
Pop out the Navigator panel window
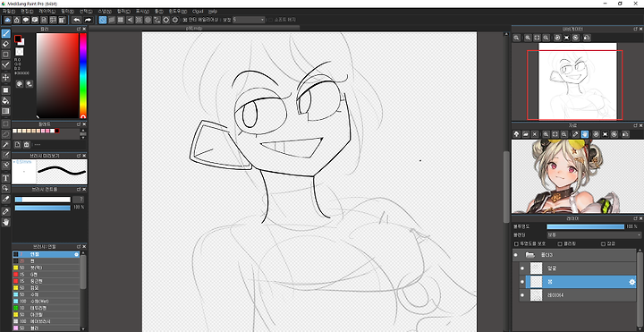tap(635, 29)
